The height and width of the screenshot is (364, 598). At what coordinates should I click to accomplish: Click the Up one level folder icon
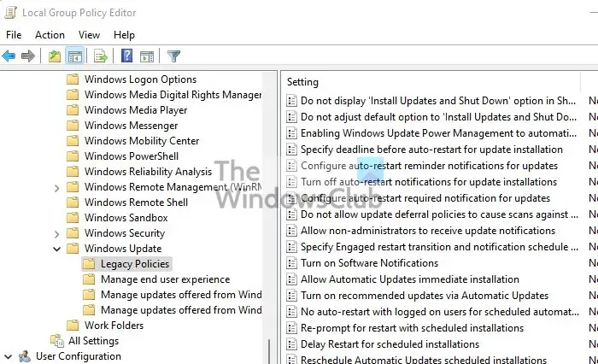55,56
